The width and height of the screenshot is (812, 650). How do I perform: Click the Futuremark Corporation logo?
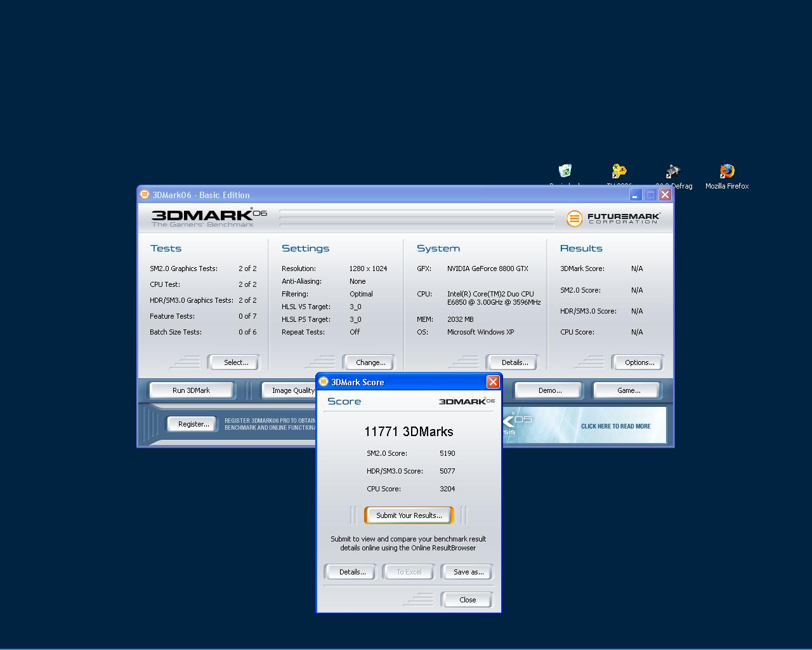tap(613, 218)
